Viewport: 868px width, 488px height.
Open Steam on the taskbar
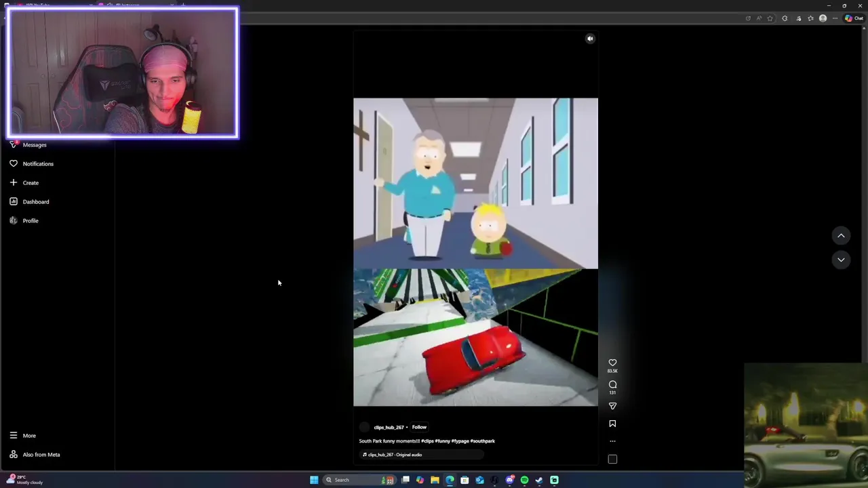539,480
